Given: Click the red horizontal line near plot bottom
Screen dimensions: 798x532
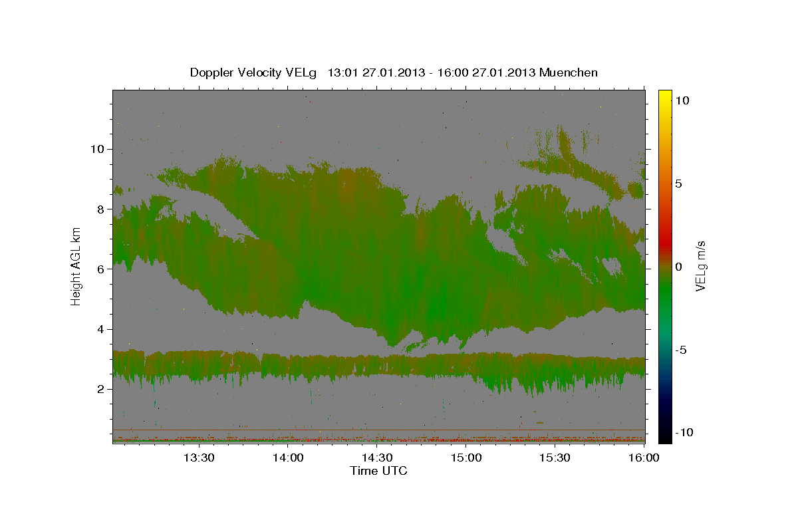Looking at the screenshot, I should (379, 430).
